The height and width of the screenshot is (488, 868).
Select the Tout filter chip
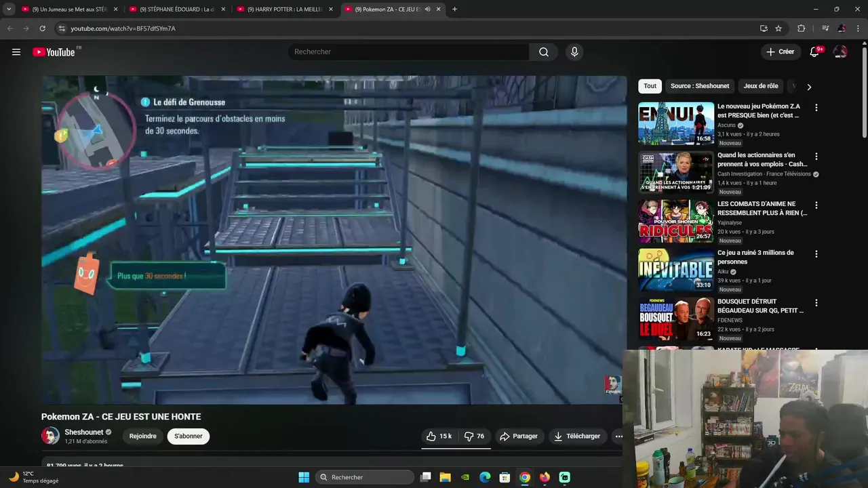tap(650, 86)
